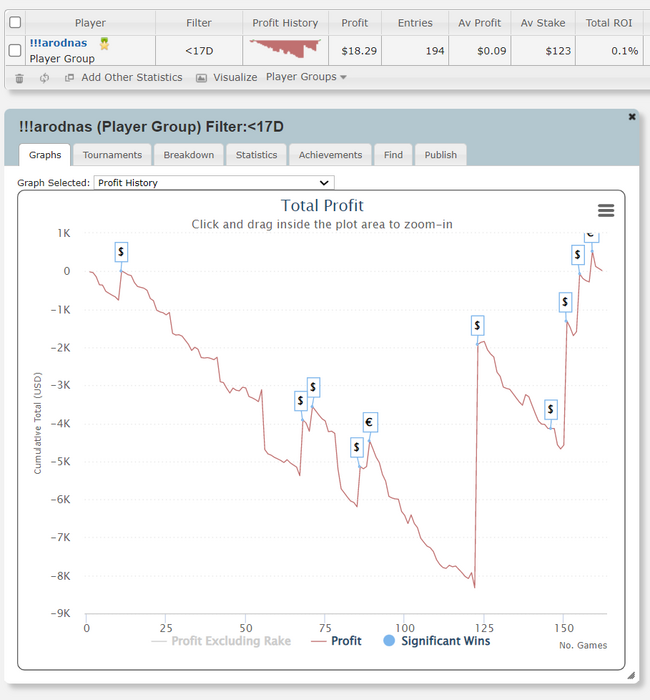This screenshot has height=700, width=650.
Task: Open the Publish tab
Action: 441,155
